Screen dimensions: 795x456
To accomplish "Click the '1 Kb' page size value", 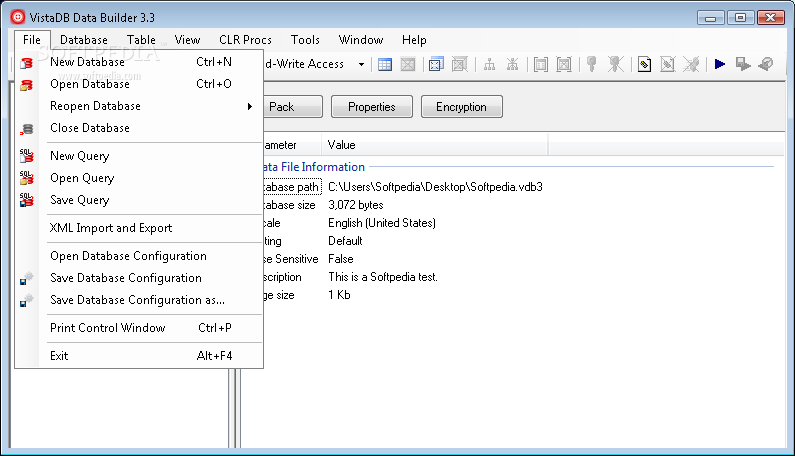I will [339, 295].
